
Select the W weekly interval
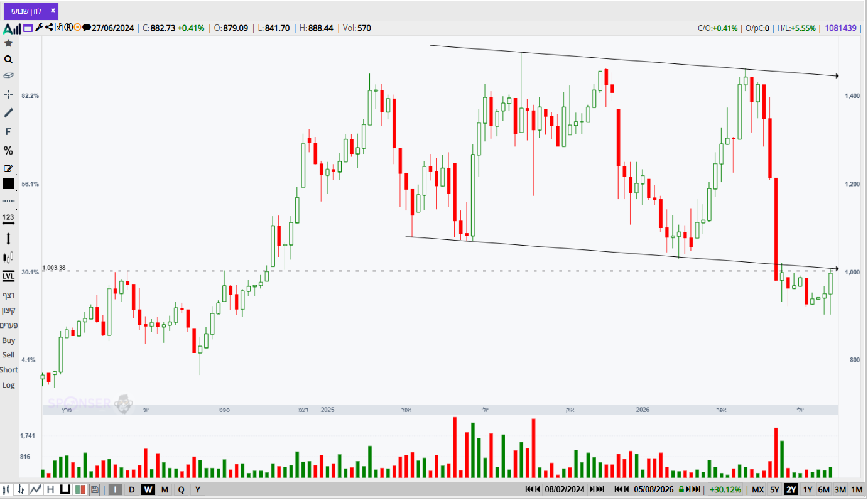[148, 489]
